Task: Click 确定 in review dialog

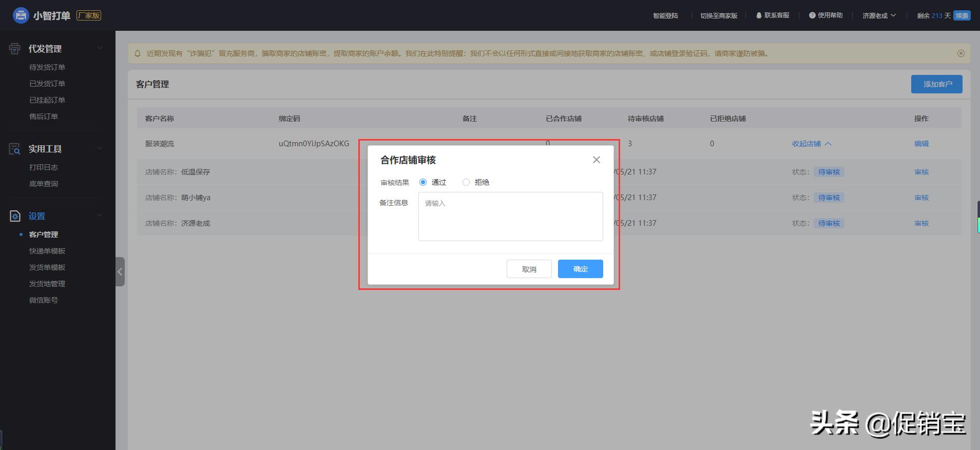Action: [581, 269]
